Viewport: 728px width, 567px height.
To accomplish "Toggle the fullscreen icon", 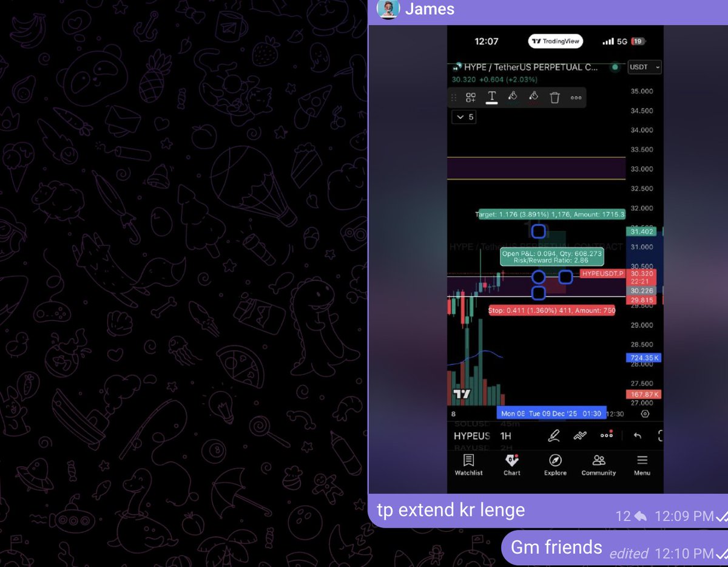I will click(660, 435).
